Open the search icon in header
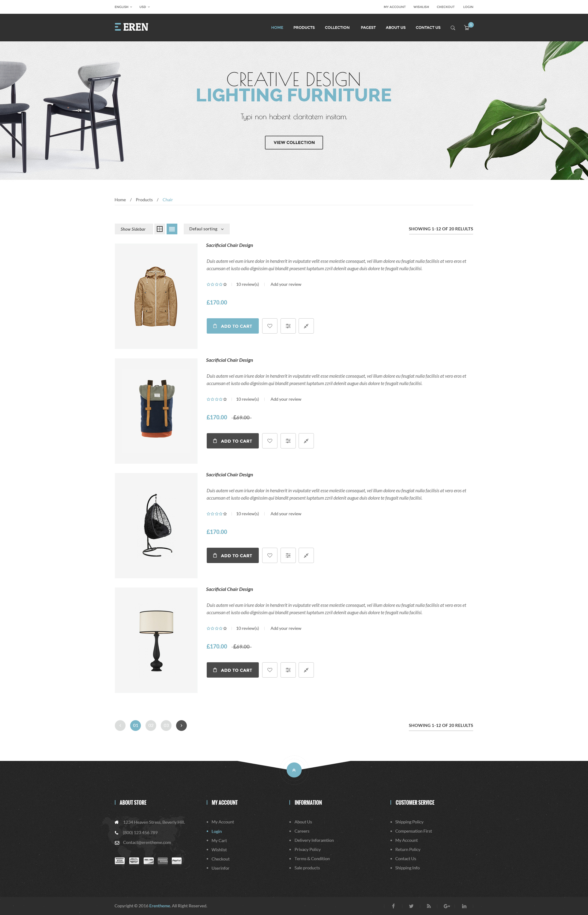 tap(452, 28)
